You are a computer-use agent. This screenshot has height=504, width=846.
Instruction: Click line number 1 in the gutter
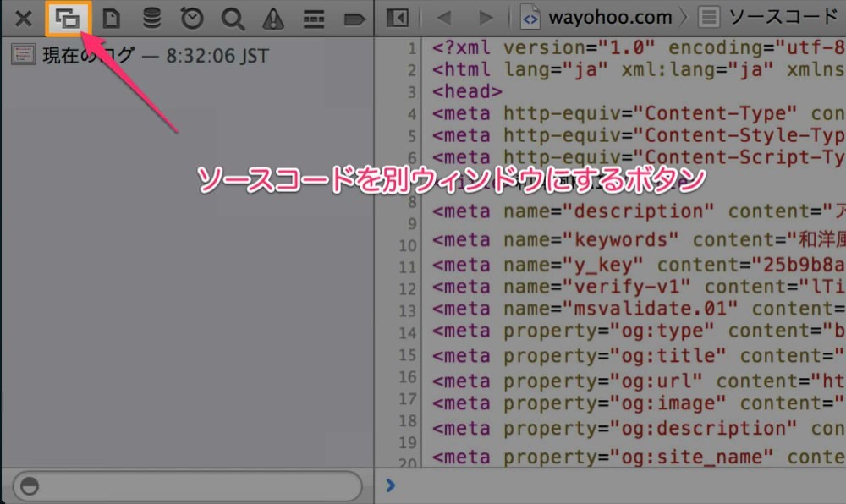coord(412,48)
